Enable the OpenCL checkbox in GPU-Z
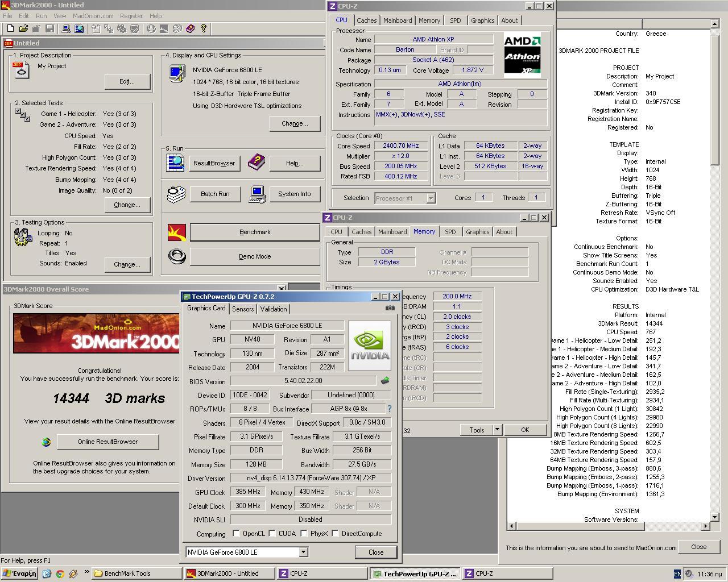This screenshot has width=728, height=582. pos(236,534)
